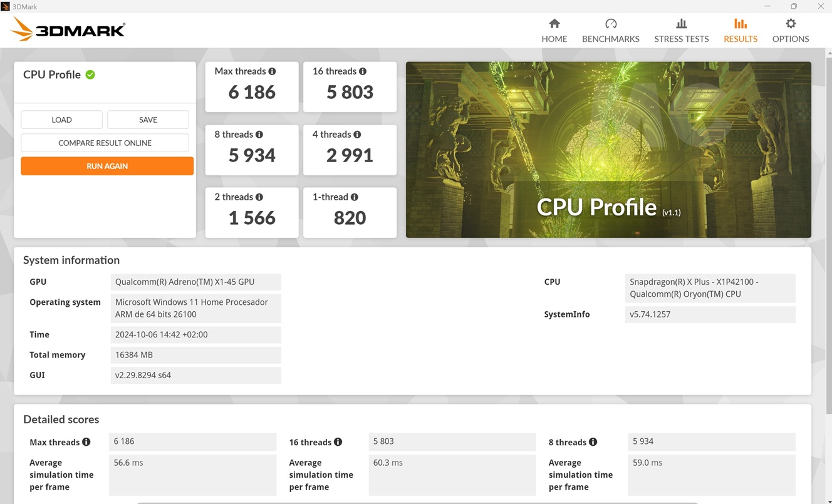Open Options with the gear icon
Viewport: 832px width, 504px height.
pyautogui.click(x=790, y=24)
